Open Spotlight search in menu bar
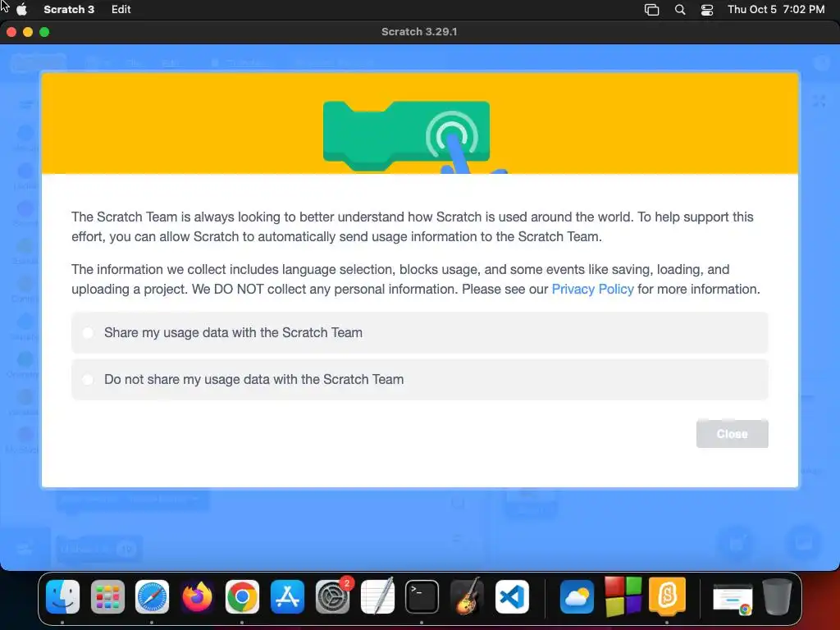This screenshot has height=630, width=840. [680, 10]
